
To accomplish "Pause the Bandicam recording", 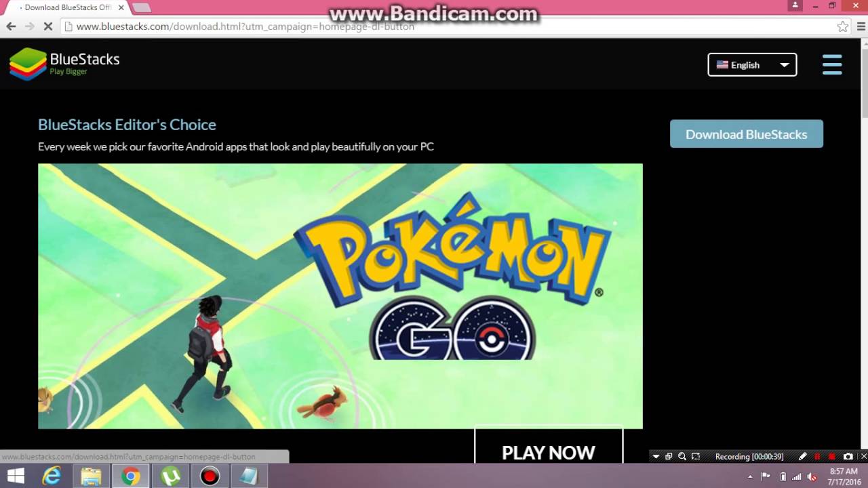I will (x=817, y=457).
